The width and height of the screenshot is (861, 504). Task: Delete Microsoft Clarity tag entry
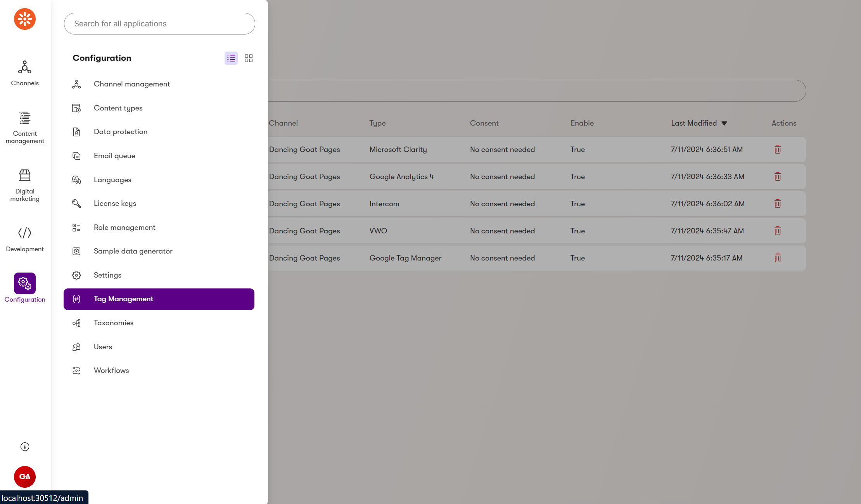778,149
